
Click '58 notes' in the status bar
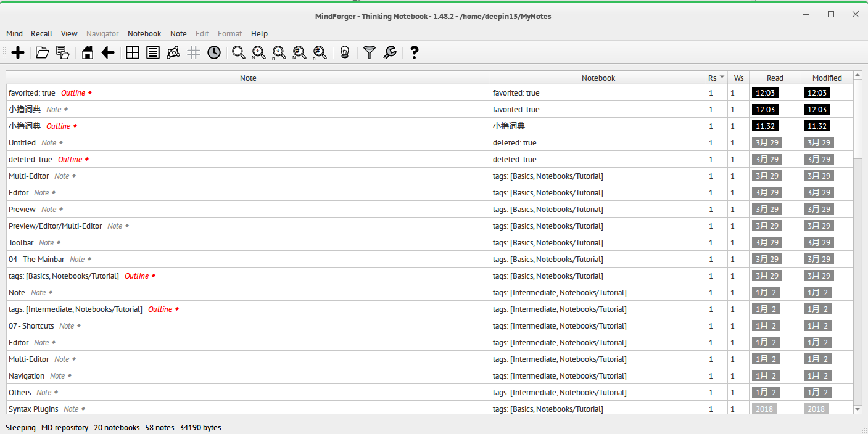click(x=160, y=427)
